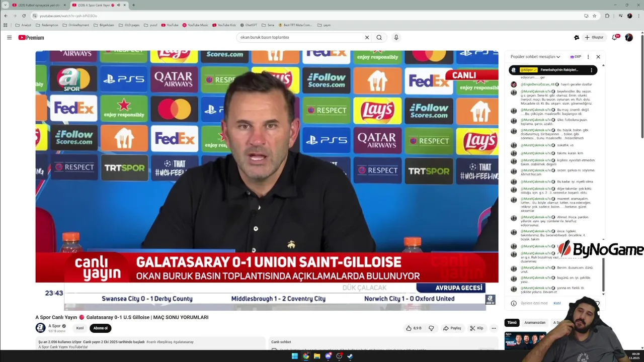Open more video actions (three dots)
This screenshot has width=644, height=362.
(x=494, y=328)
